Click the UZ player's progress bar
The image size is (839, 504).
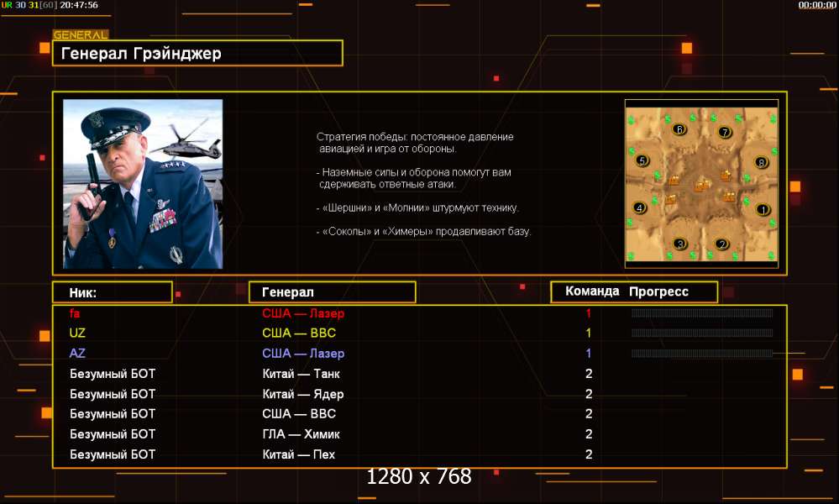pyautogui.click(x=702, y=333)
